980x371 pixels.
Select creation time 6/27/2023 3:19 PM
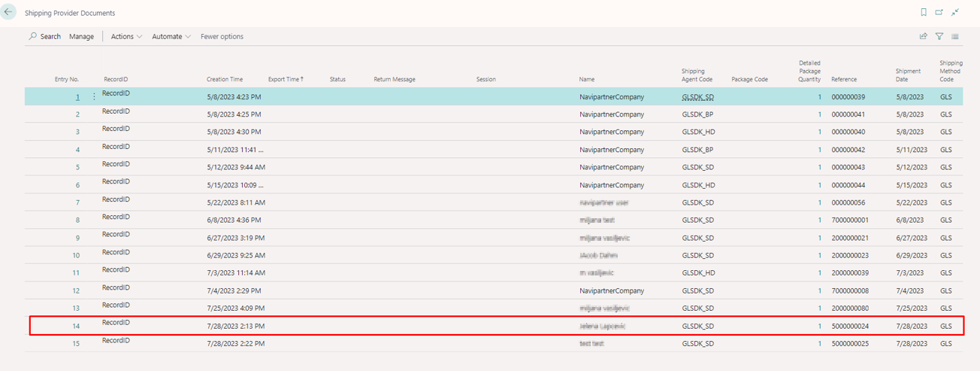tap(235, 238)
